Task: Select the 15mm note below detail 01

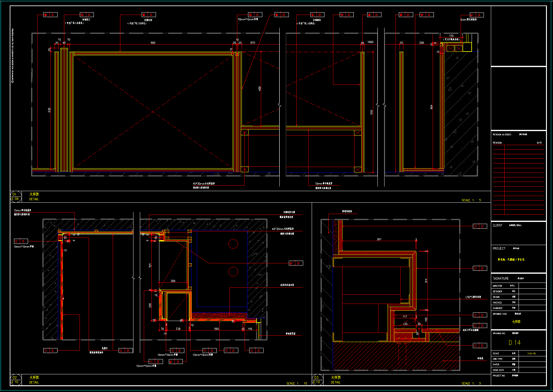Action: pyautogui.click(x=324, y=184)
